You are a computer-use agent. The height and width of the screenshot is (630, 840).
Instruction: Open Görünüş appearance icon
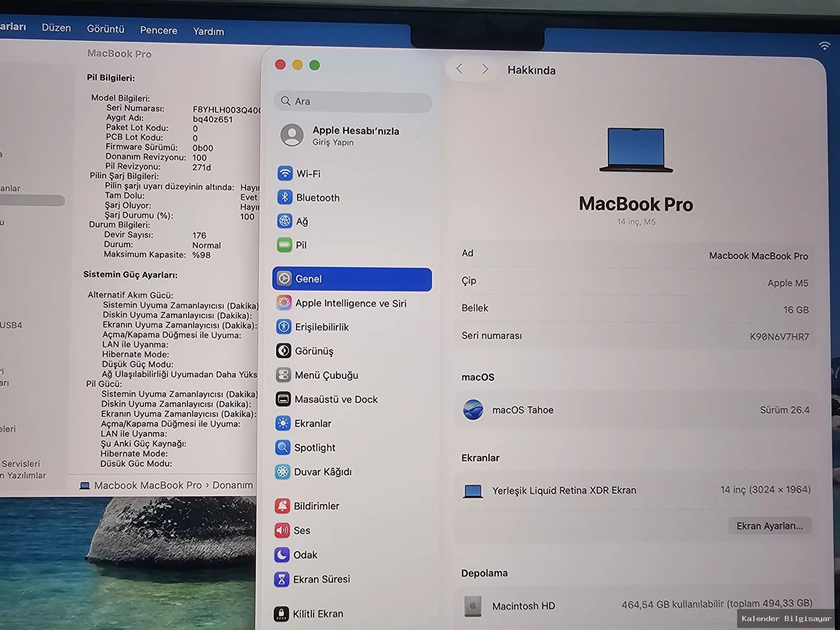coord(283,351)
